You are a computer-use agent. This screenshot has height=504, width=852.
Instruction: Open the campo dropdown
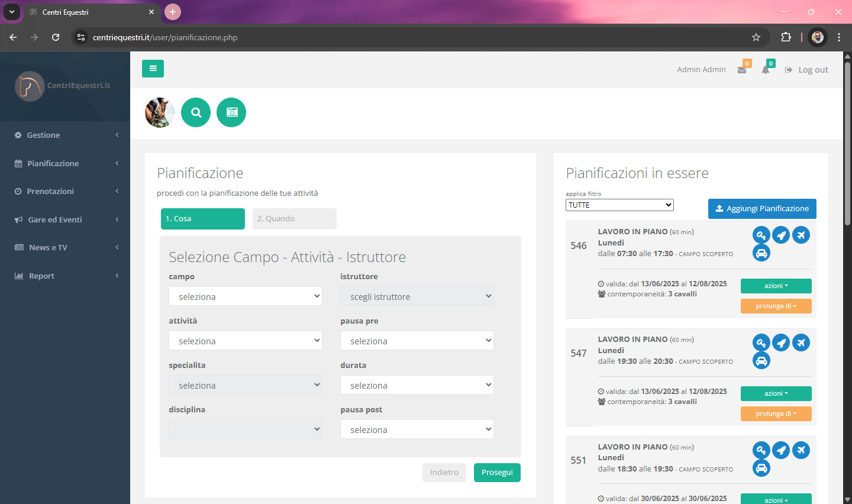pos(246,296)
